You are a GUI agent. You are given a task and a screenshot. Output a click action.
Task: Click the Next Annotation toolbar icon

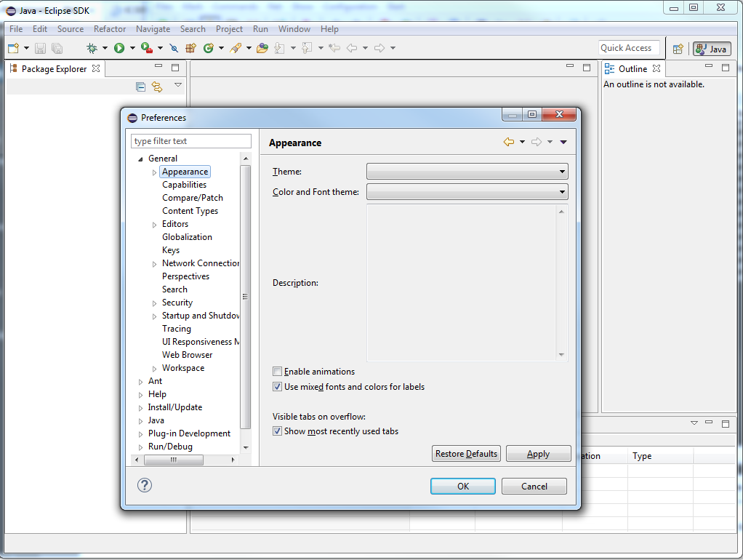280,48
